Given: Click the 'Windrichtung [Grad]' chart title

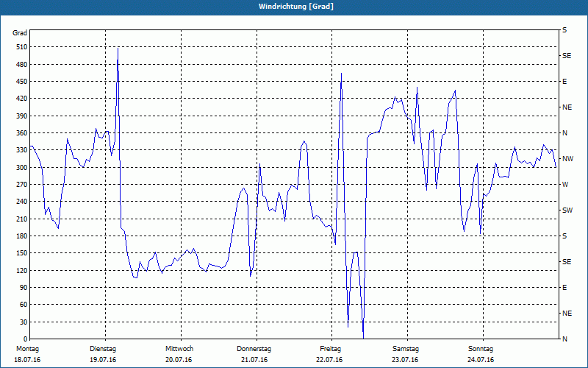Looking at the screenshot, I should tap(296, 7).
